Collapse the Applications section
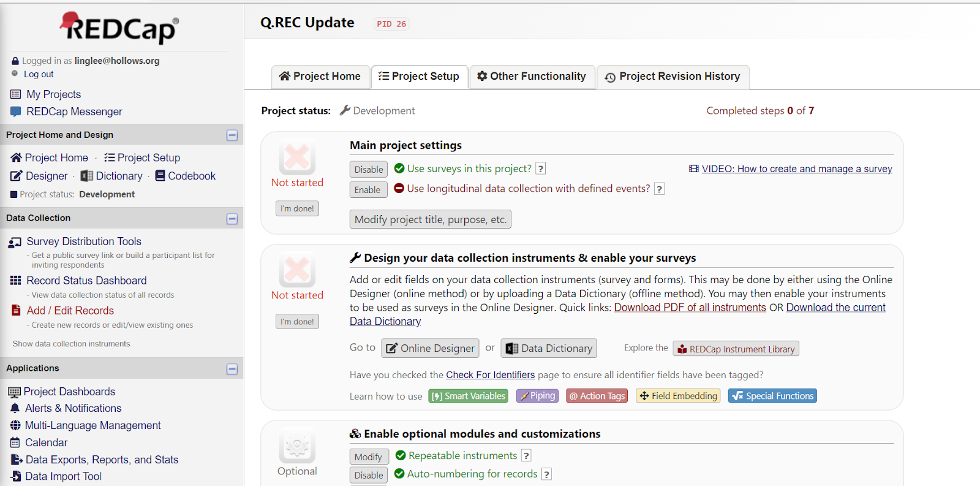 pyautogui.click(x=232, y=369)
